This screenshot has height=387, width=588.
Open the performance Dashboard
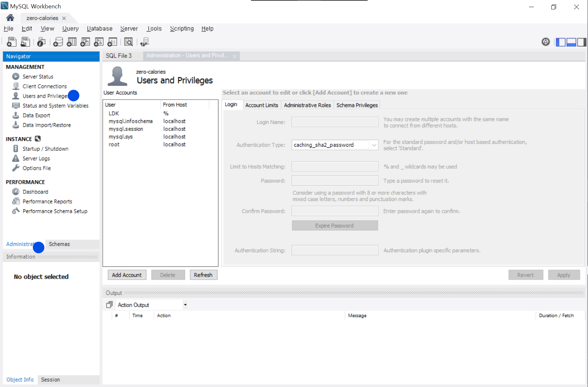point(35,192)
